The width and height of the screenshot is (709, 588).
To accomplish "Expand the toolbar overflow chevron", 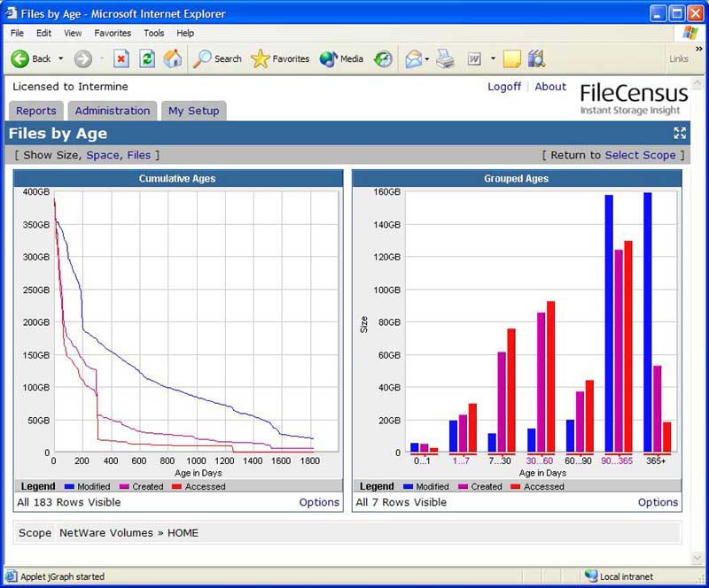I will click(x=699, y=49).
